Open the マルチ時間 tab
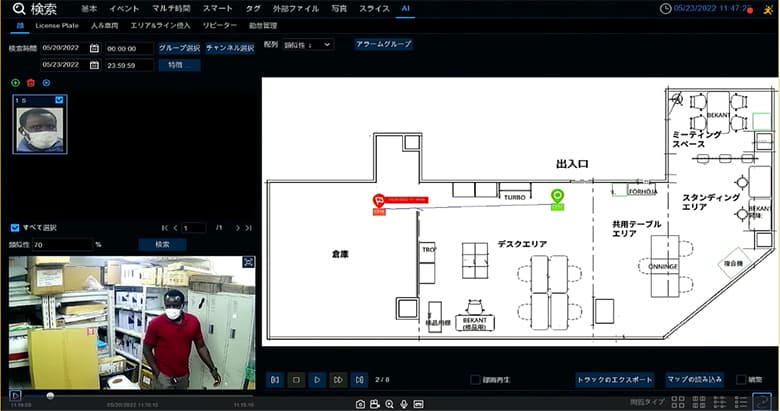Viewport: 780px width, 411px height. point(171,8)
